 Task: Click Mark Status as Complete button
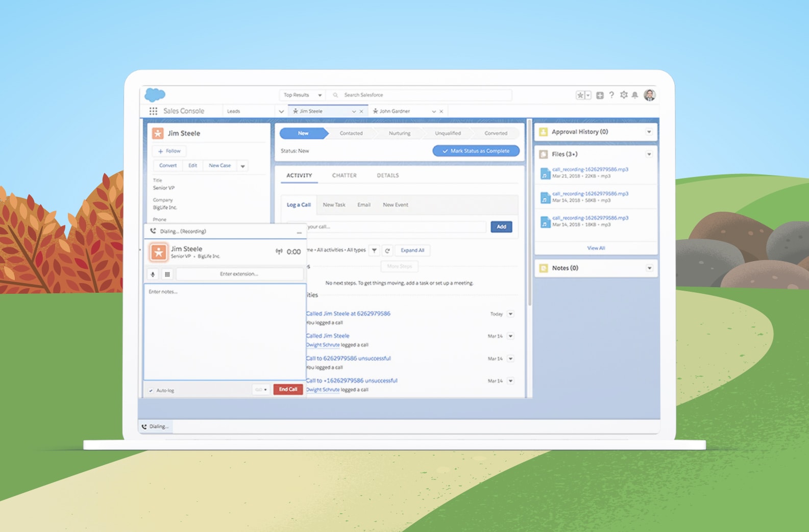pyautogui.click(x=476, y=151)
